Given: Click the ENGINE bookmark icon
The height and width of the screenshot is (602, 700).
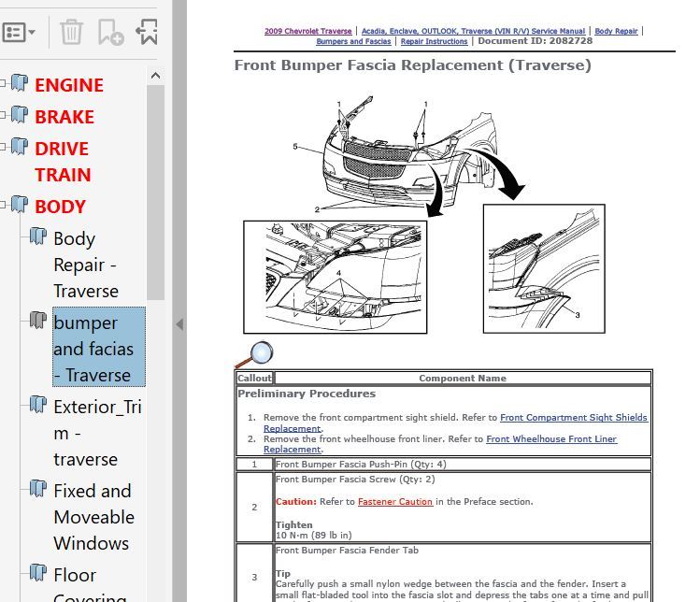Looking at the screenshot, I should pos(20,82).
